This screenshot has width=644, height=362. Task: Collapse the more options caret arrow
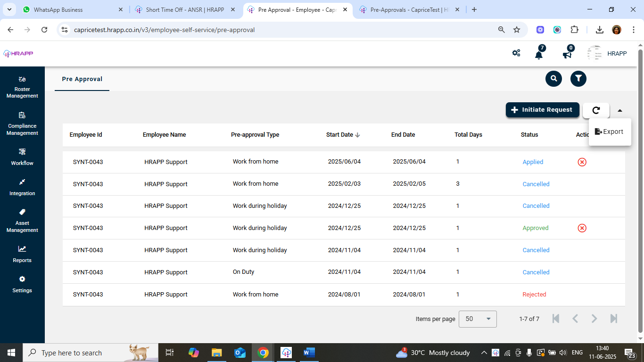pos(619,111)
